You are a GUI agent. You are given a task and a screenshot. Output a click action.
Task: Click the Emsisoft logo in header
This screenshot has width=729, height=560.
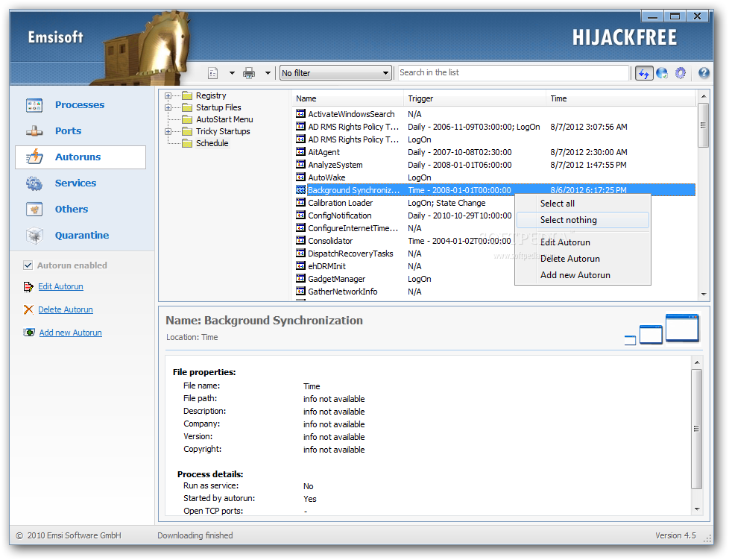[55, 37]
